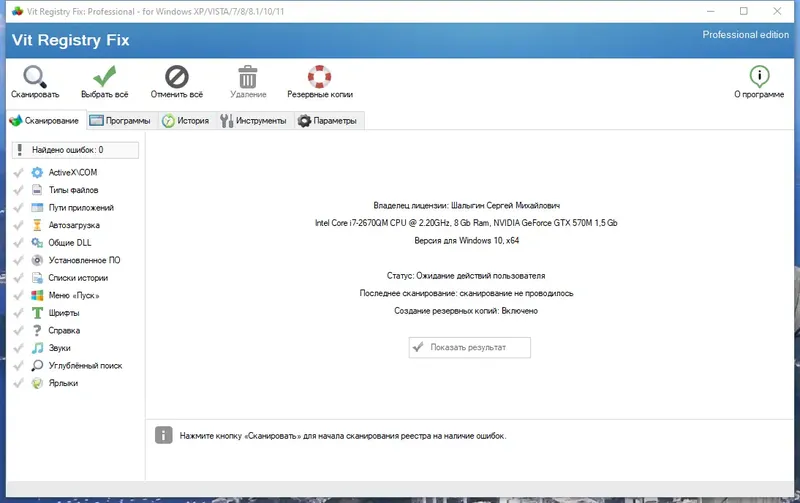Viewport: 800px width, 503px height.
Task: Click the Отменить всё prohibition icon
Action: coord(177,77)
